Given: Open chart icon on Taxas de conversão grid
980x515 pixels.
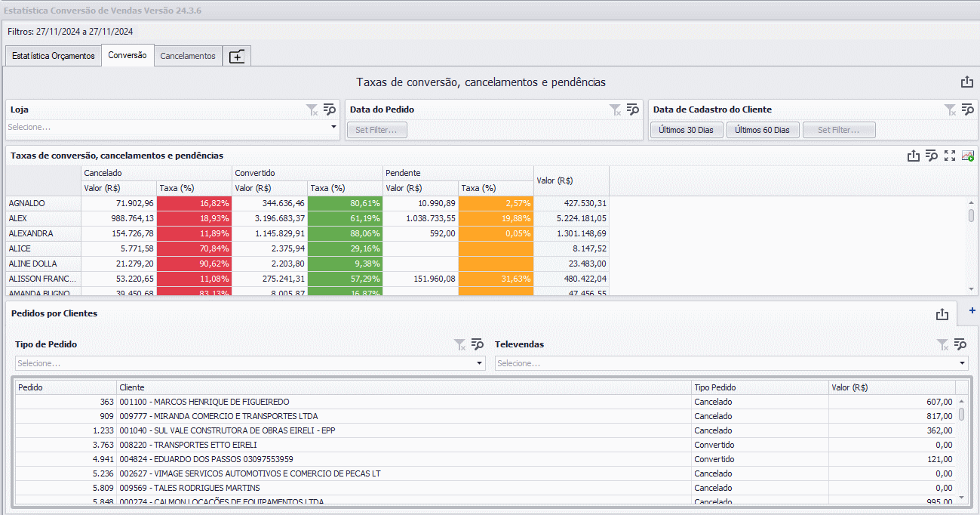Looking at the screenshot, I should coord(967,156).
